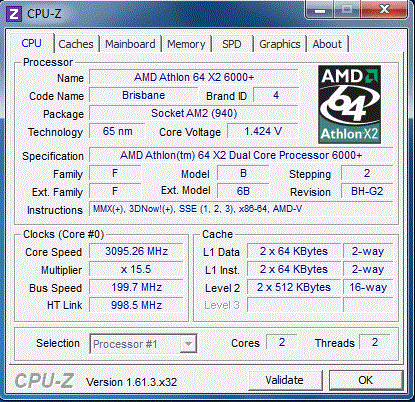Click the Socket AM2 (940) package value
Image resolution: width=415 pixels, height=402 pixels.
coord(194,113)
